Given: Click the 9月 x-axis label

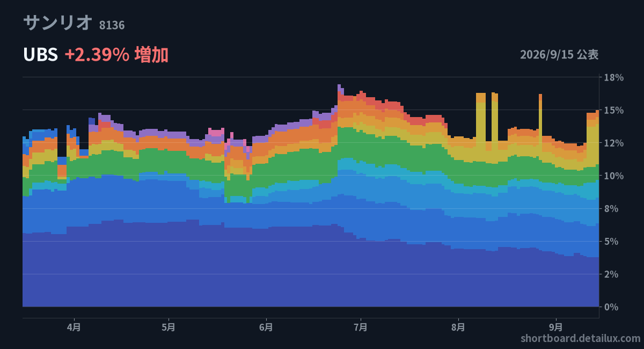Looking at the screenshot, I should [556, 326].
